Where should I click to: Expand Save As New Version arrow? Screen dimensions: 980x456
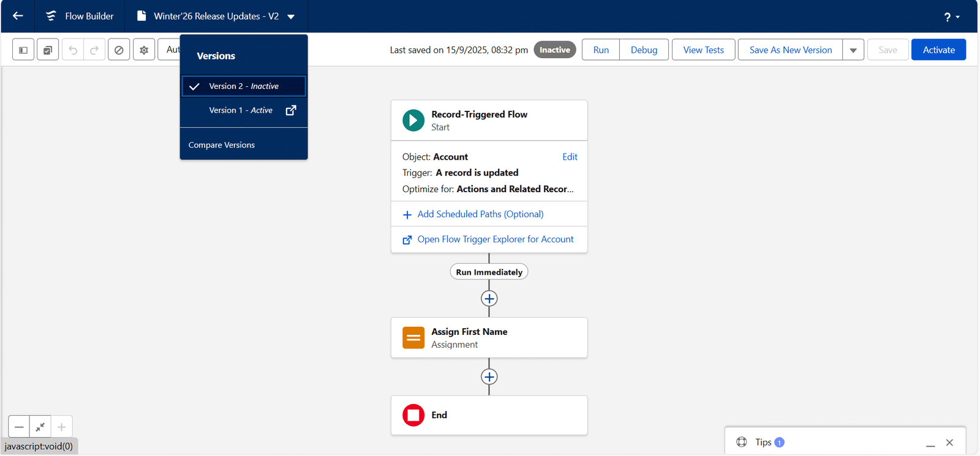[x=853, y=50]
